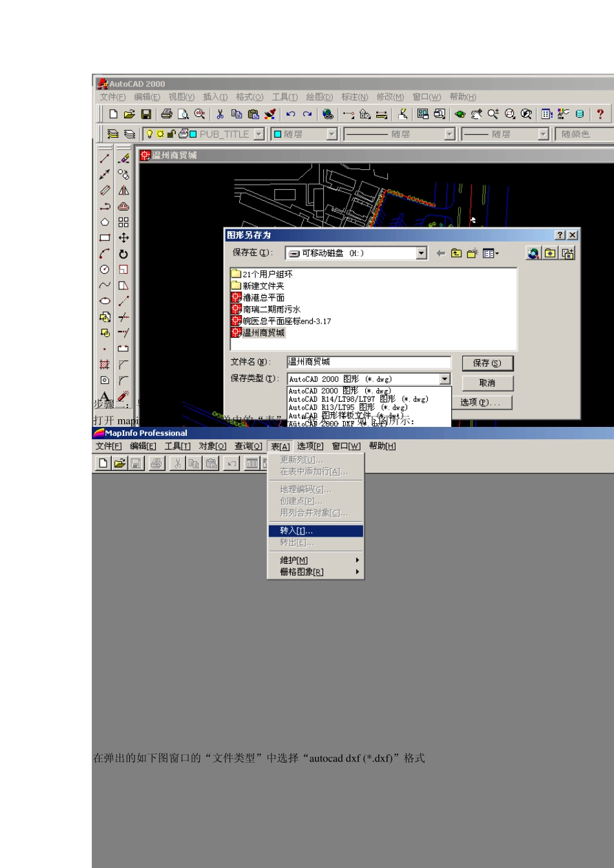
Task: Pick the Rectangle draw tool in AutoCAD
Action: (105, 238)
